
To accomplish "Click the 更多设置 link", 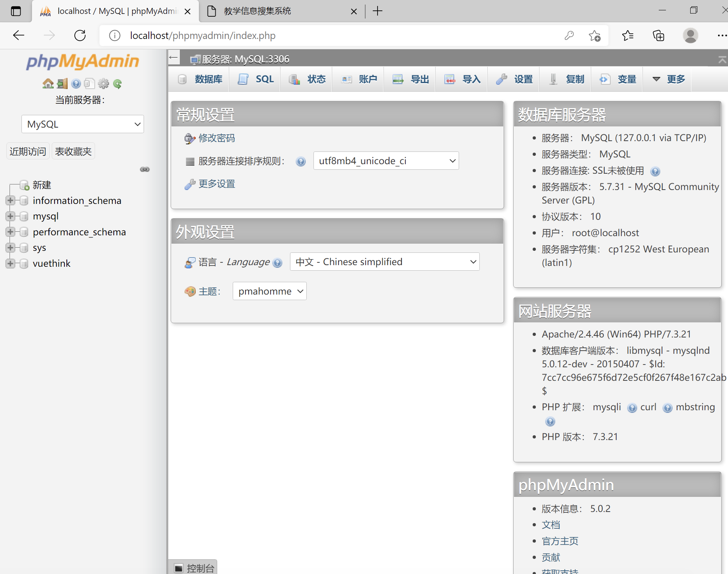I will point(216,184).
